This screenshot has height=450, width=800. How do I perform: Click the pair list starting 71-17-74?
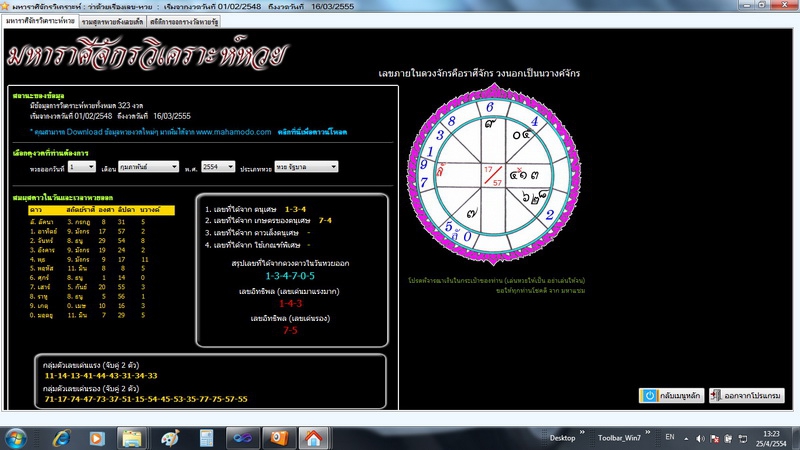click(146, 399)
